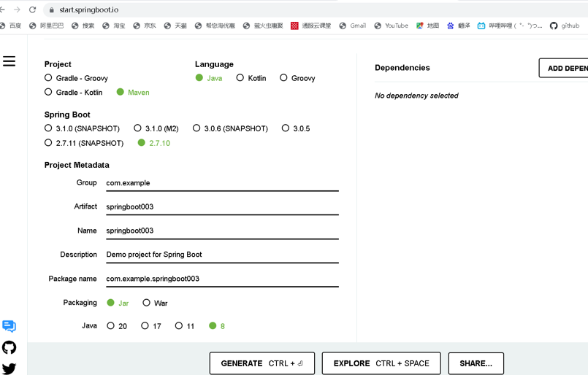Click the browser forward arrow
The image size is (588, 375).
(x=17, y=9)
